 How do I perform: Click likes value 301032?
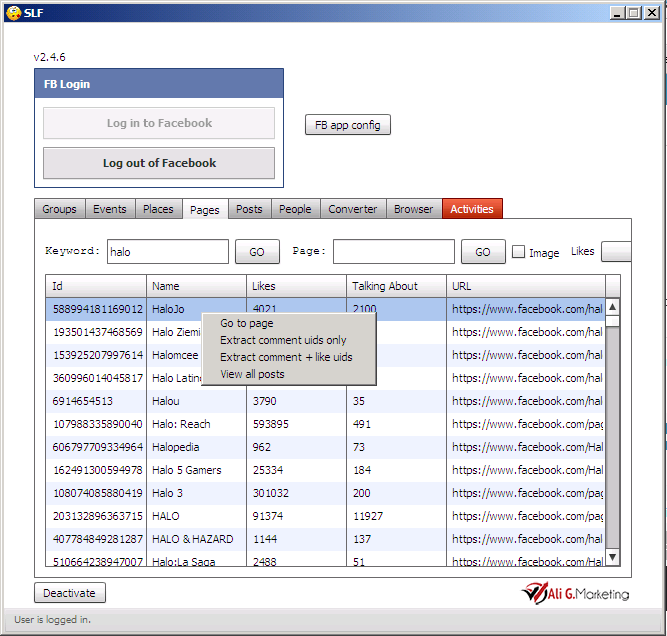coord(271,493)
